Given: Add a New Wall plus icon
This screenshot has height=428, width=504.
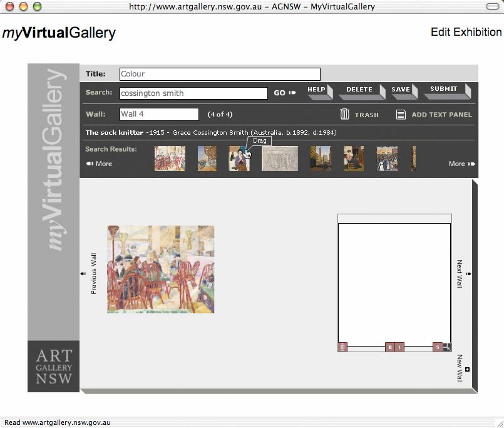Looking at the screenshot, I should [467, 370].
